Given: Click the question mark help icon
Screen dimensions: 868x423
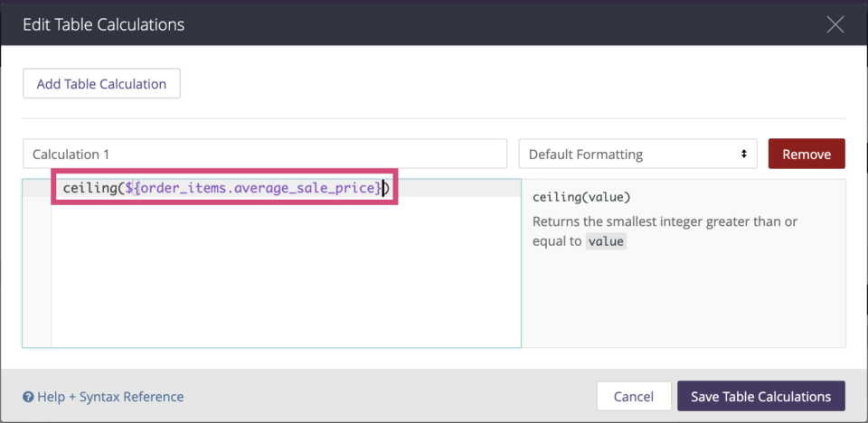Looking at the screenshot, I should 28,397.
